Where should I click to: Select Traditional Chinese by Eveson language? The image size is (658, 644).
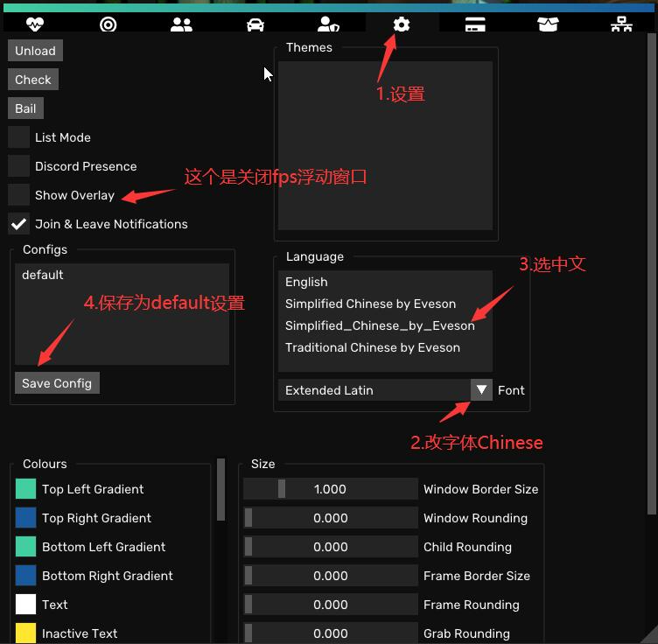(372, 347)
